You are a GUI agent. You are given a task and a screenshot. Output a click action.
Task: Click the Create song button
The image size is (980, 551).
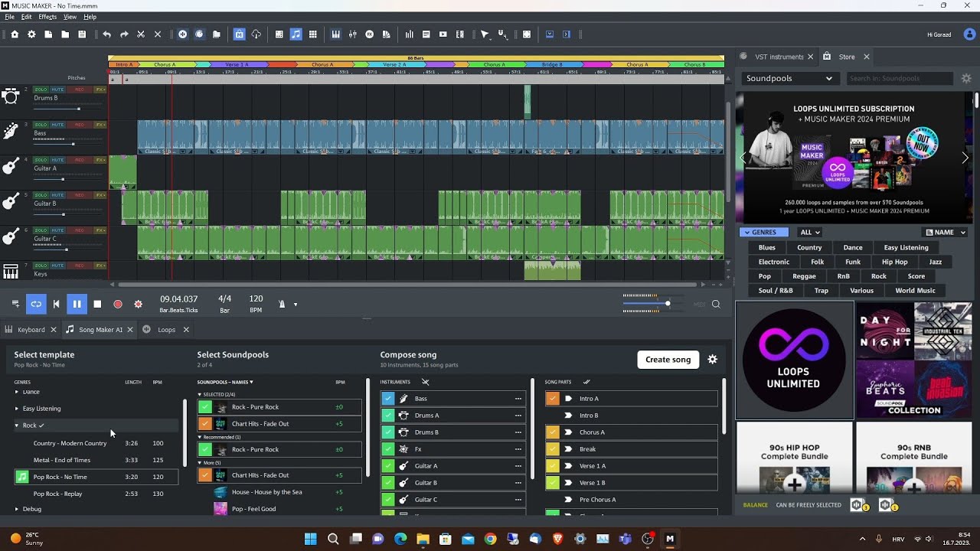tap(668, 360)
